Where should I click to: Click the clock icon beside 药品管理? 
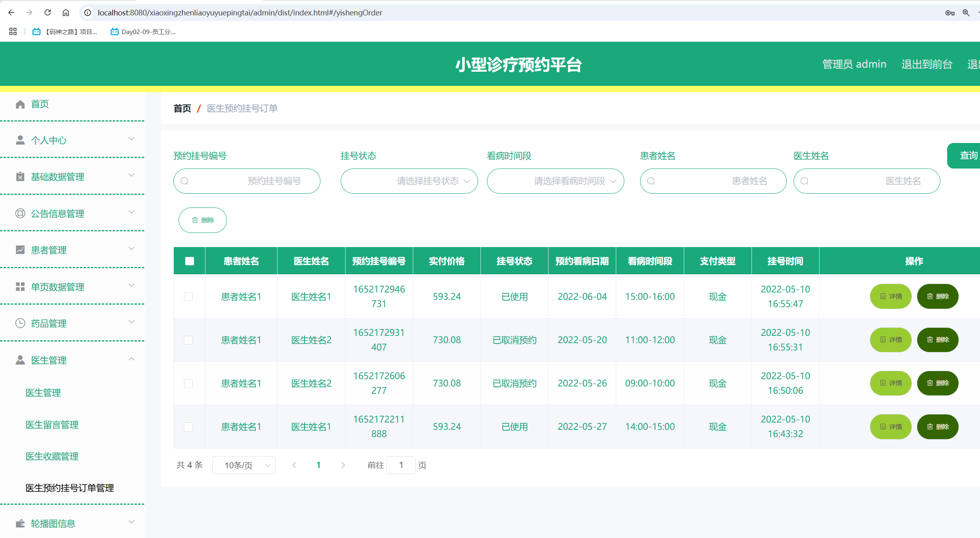(20, 323)
